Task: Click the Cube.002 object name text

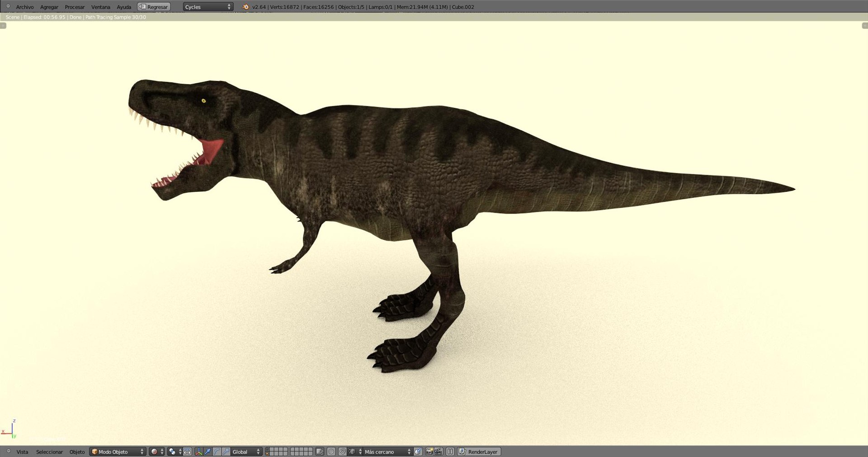Action: point(463,7)
